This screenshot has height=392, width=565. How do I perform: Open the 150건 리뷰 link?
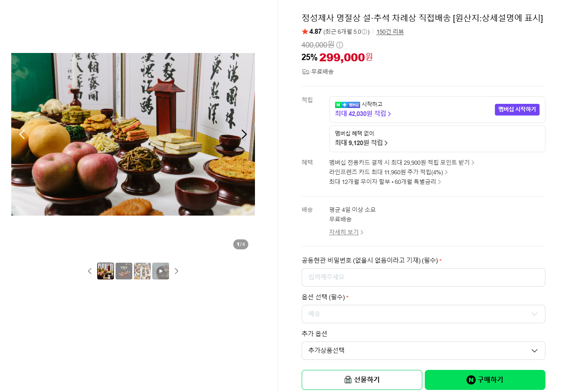click(x=390, y=32)
